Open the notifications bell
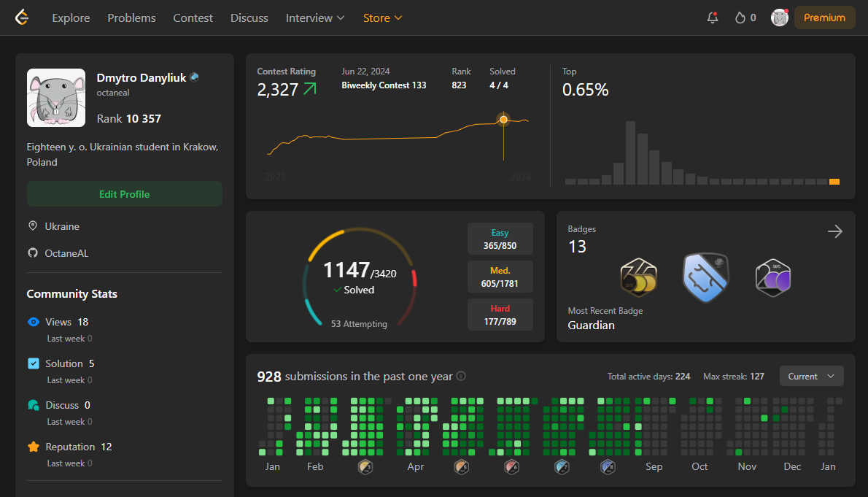The width and height of the screenshot is (868, 497). pos(713,18)
